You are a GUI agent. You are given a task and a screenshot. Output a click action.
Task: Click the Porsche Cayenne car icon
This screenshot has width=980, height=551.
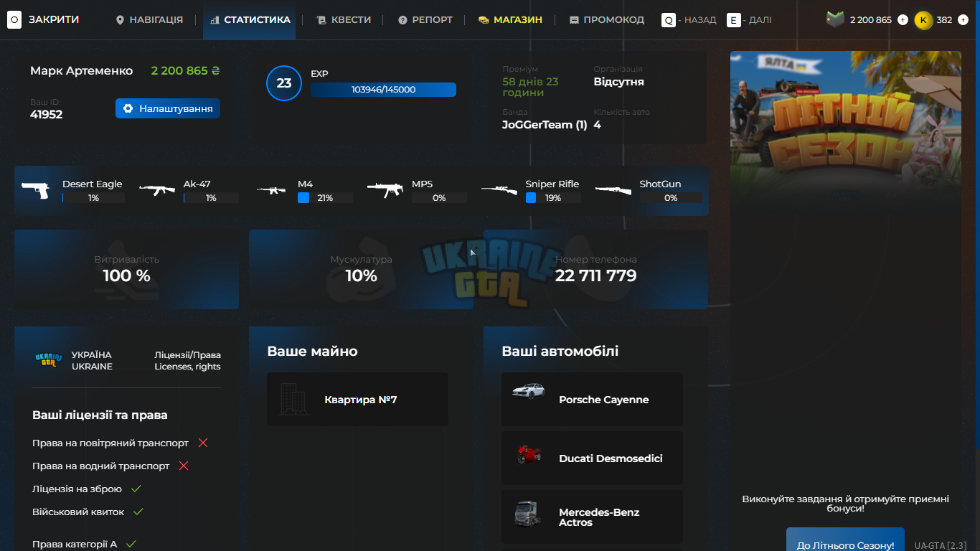pyautogui.click(x=529, y=391)
